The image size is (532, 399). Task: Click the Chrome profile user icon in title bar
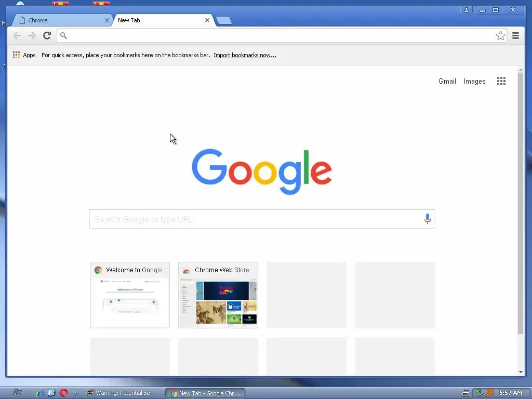[x=467, y=10]
